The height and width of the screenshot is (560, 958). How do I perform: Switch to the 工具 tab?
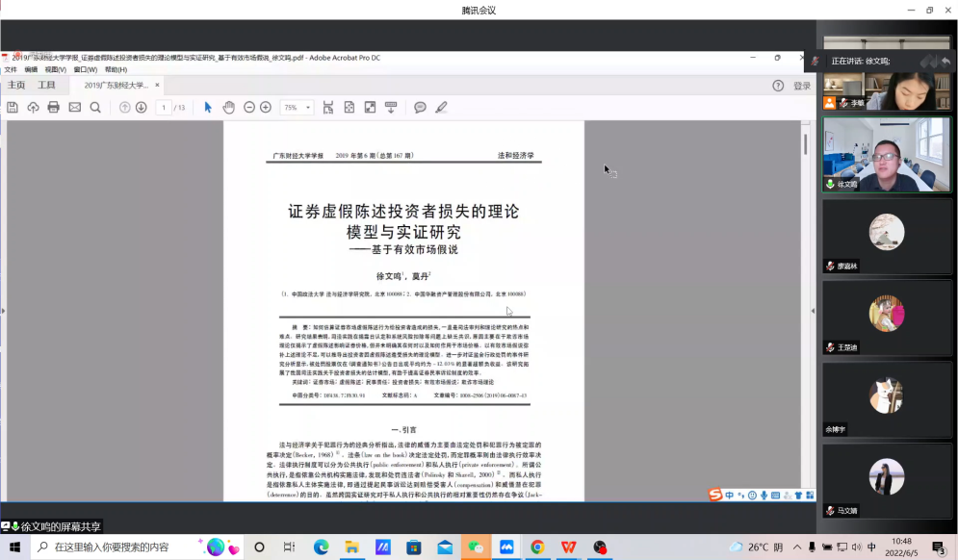pyautogui.click(x=46, y=85)
